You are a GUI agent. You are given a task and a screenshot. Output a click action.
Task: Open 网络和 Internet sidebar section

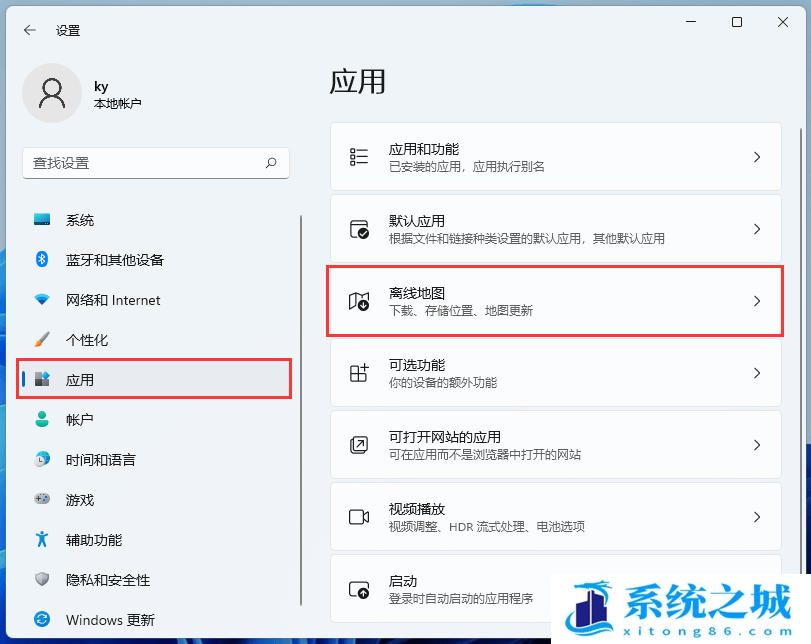[x=112, y=300]
